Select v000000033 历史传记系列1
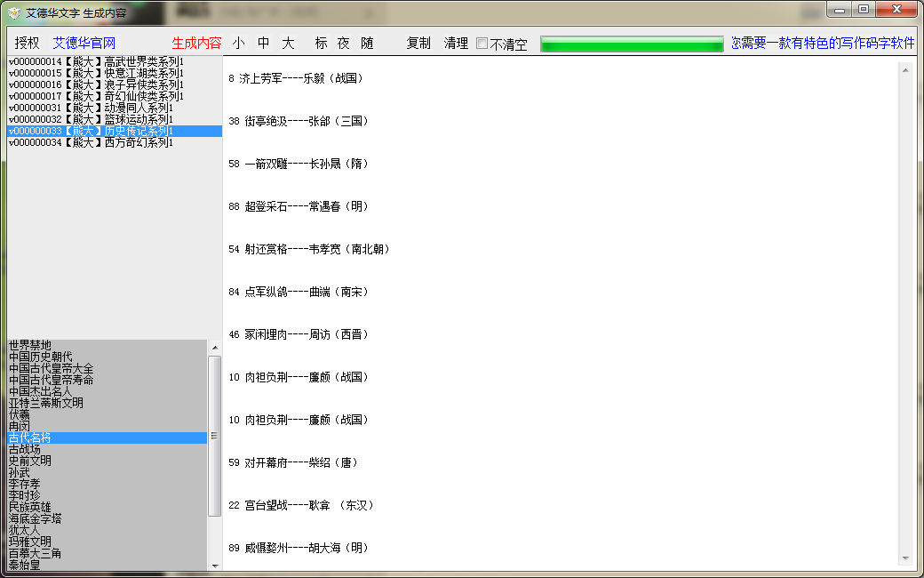This screenshot has height=578, width=924. coord(115,131)
